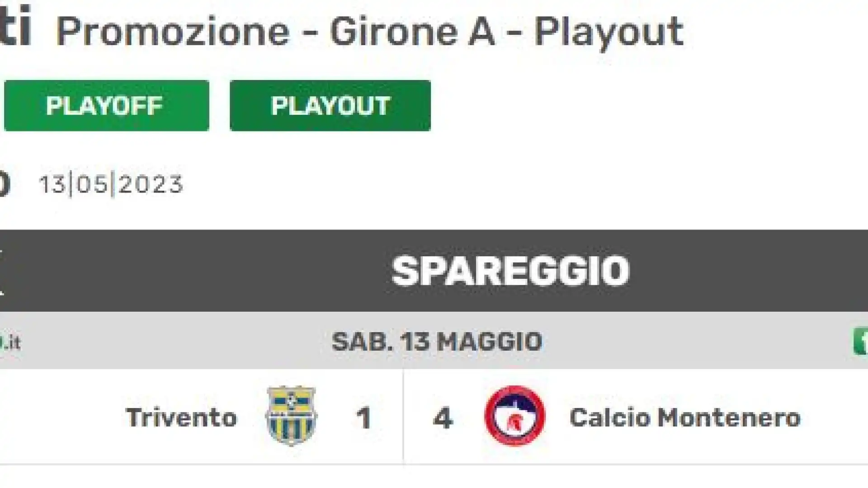Select Calcio Montenero's score of 4
Image resolution: width=868 pixels, height=488 pixels.
tap(443, 418)
